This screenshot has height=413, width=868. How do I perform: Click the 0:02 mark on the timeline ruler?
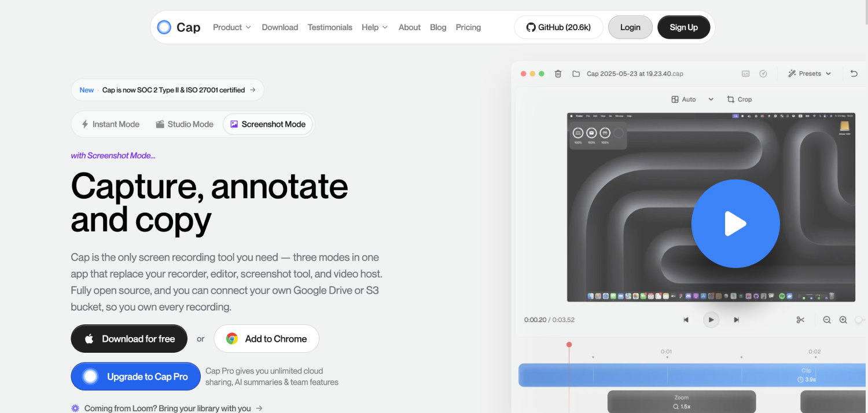[815, 352]
